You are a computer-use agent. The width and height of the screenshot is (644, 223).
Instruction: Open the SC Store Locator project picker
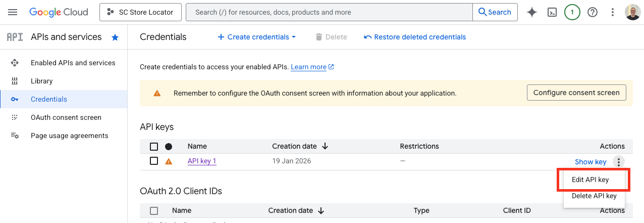click(140, 12)
